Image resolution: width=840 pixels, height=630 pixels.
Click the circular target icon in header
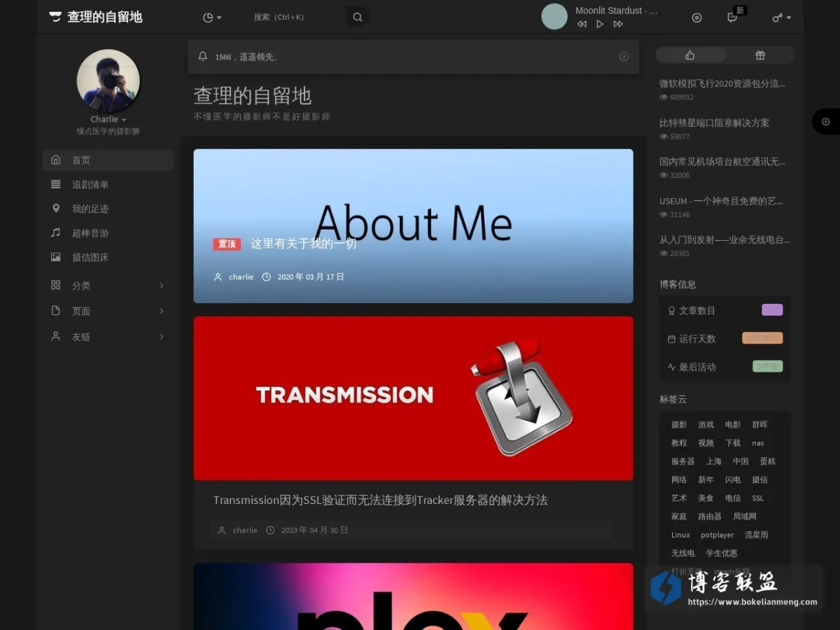point(696,17)
